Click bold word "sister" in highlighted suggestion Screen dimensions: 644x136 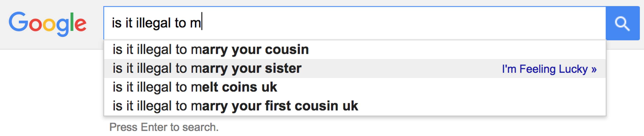tap(283, 68)
